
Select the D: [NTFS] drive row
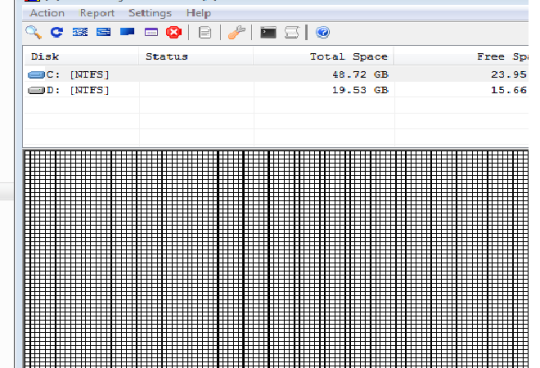coord(276,90)
